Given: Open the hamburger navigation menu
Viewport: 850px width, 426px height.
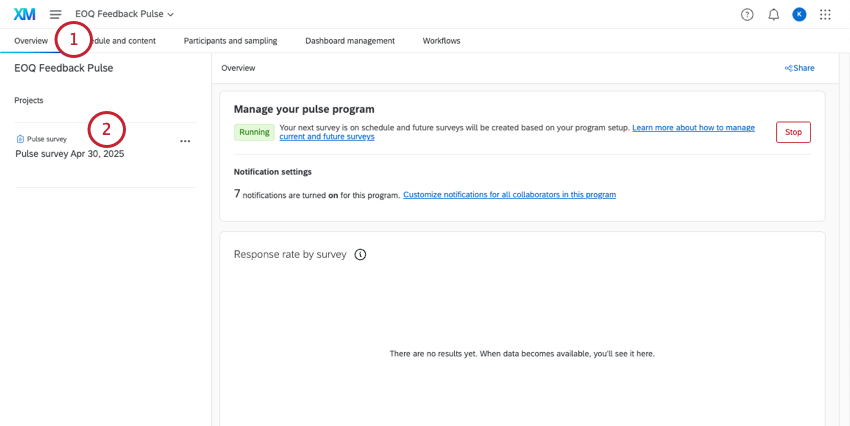Looking at the screenshot, I should click(55, 14).
